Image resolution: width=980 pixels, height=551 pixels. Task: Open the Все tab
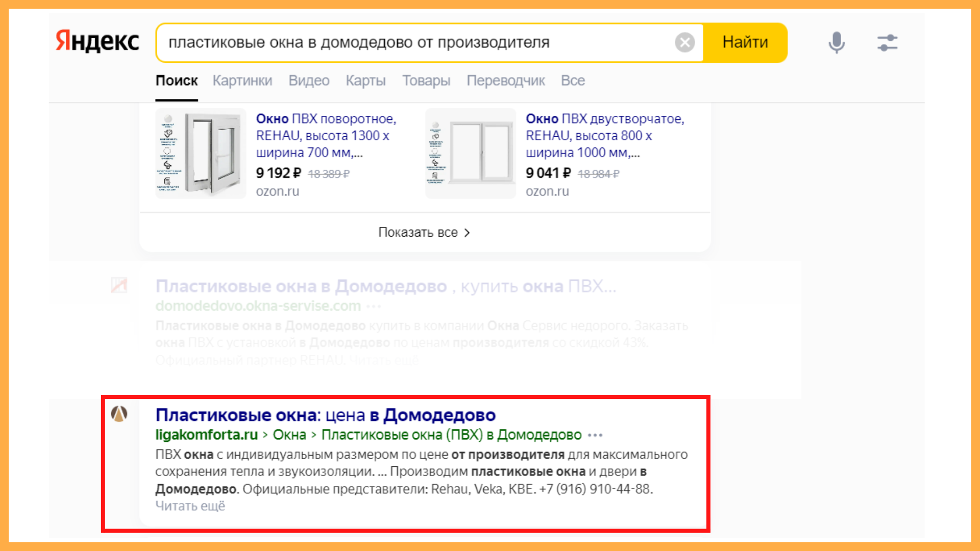click(573, 81)
